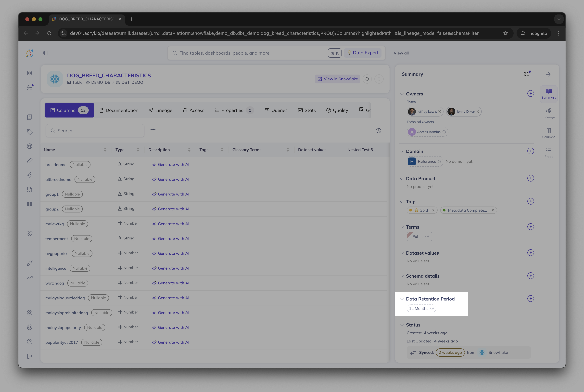
Task: Collapse the Owners section
Action: 402,94
